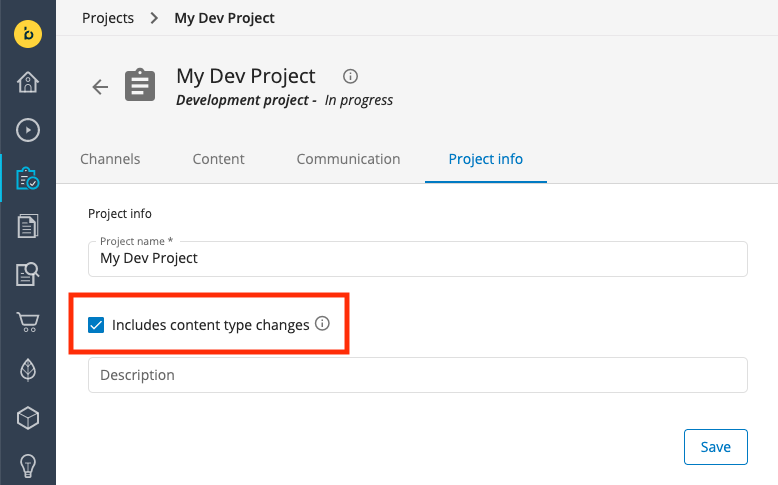The image size is (778, 485).
Task: Click info icon next to My Dev Project
Action: (350, 76)
